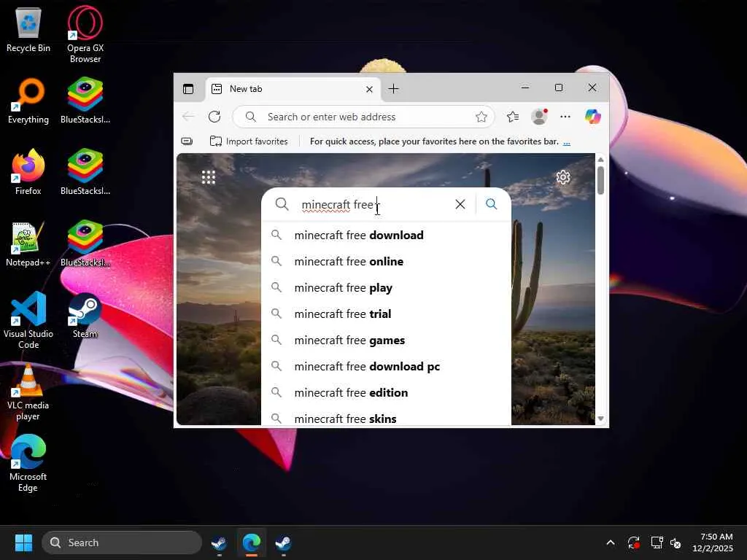Open the Favorites list icon in Edge toolbar
This screenshot has width=747, height=560.
click(513, 117)
